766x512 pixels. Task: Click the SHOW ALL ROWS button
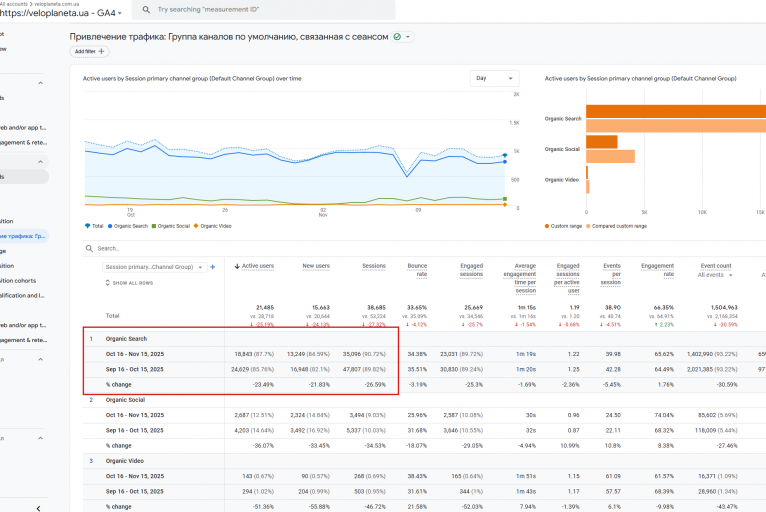tap(129, 283)
